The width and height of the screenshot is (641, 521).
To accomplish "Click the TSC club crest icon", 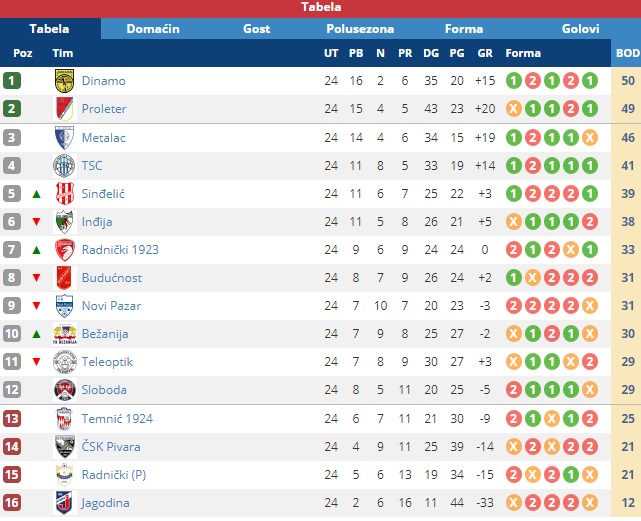I will (65, 166).
